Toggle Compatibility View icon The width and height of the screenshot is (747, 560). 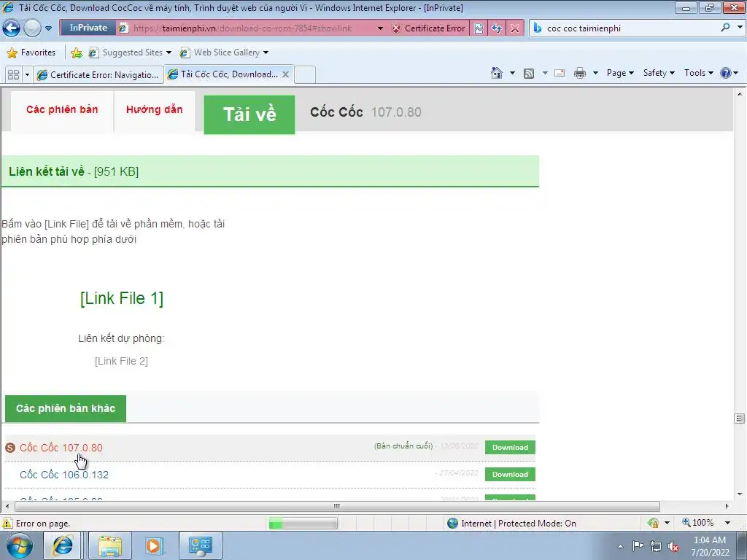[x=479, y=28]
